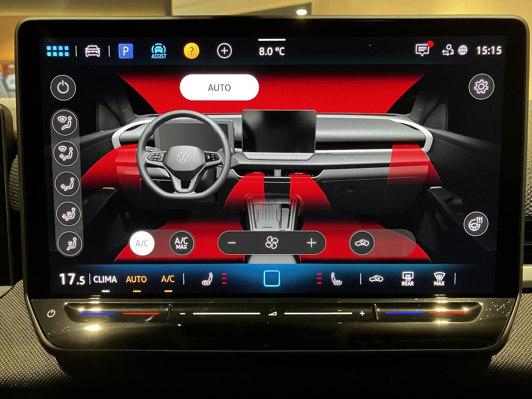Open the CLIMA menu in bottom bar
Image resolution: width=532 pixels, height=399 pixels.
pyautogui.click(x=105, y=279)
